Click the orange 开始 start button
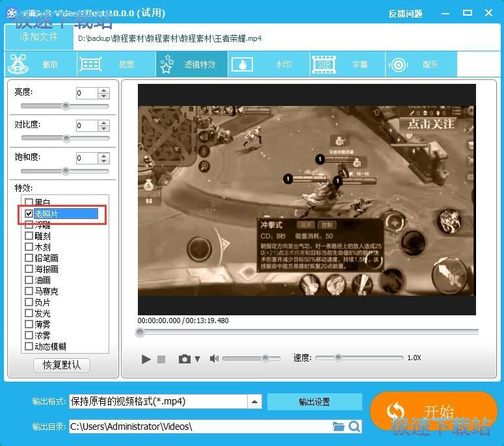This screenshot has width=504, height=446. tap(434, 411)
